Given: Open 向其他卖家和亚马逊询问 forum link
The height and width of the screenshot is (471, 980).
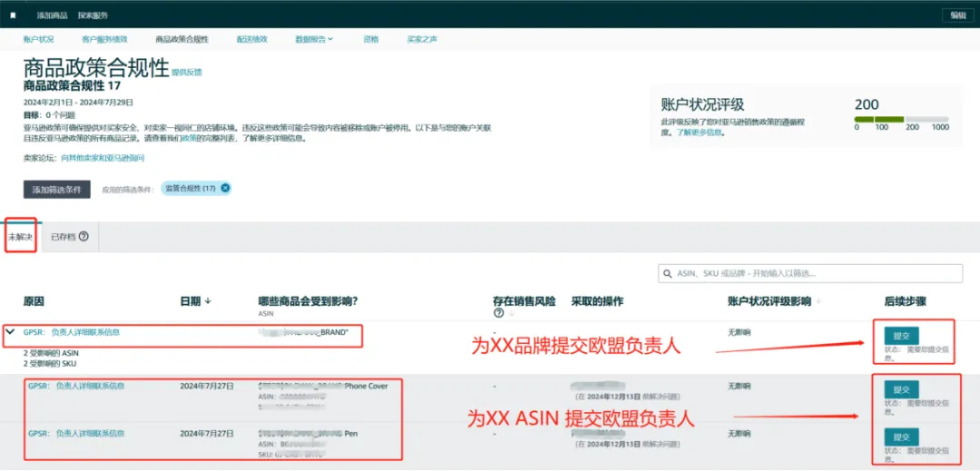Looking at the screenshot, I should (103, 159).
